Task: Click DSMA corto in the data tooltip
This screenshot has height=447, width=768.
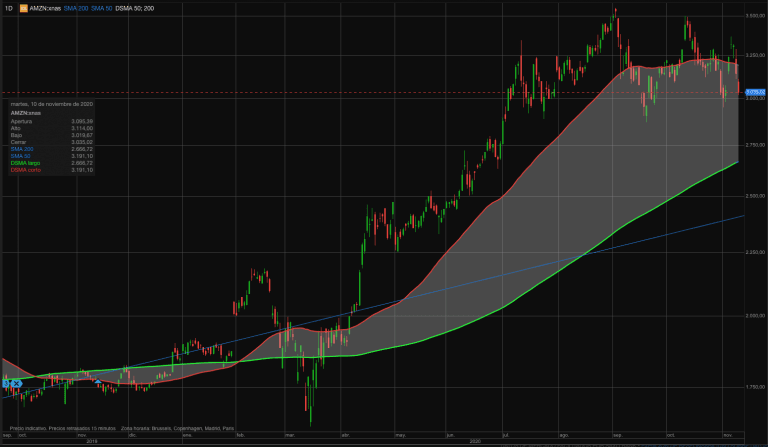Action: (x=26, y=170)
